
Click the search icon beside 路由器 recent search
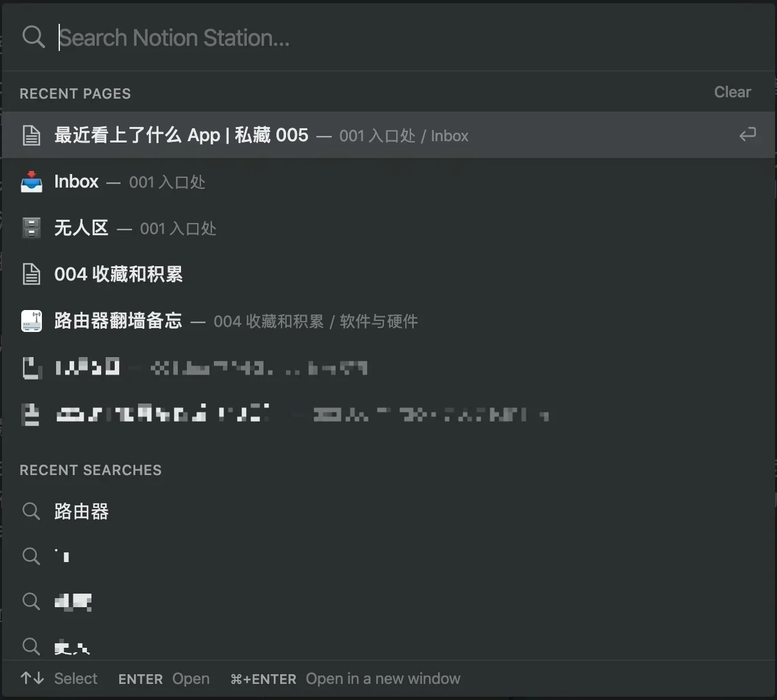point(31,511)
